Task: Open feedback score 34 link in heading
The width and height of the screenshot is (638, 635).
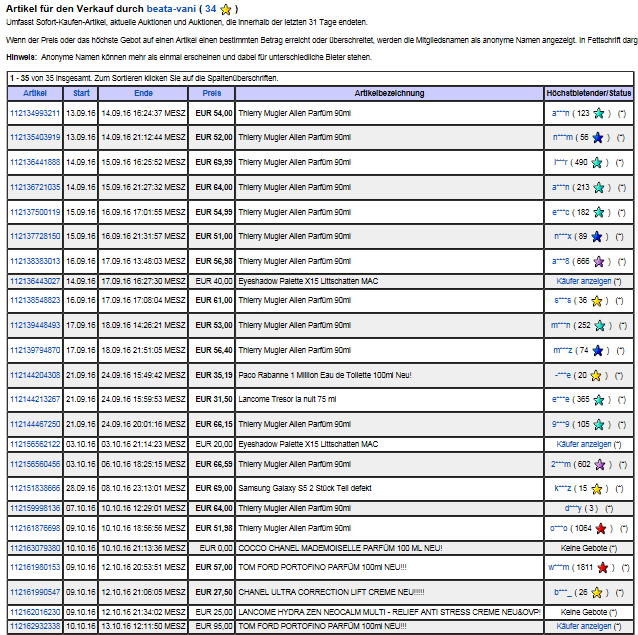Action: pyautogui.click(x=211, y=9)
